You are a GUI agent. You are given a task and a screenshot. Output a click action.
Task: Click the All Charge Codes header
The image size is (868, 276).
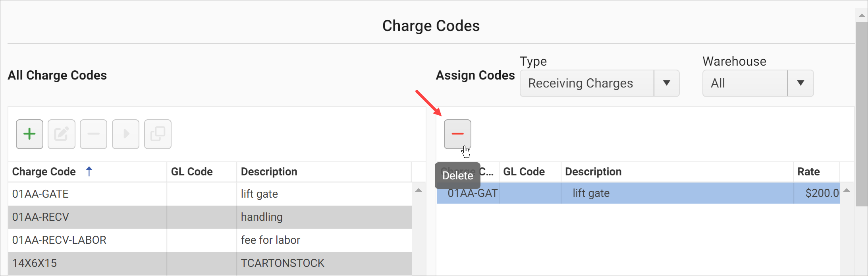[x=57, y=75]
